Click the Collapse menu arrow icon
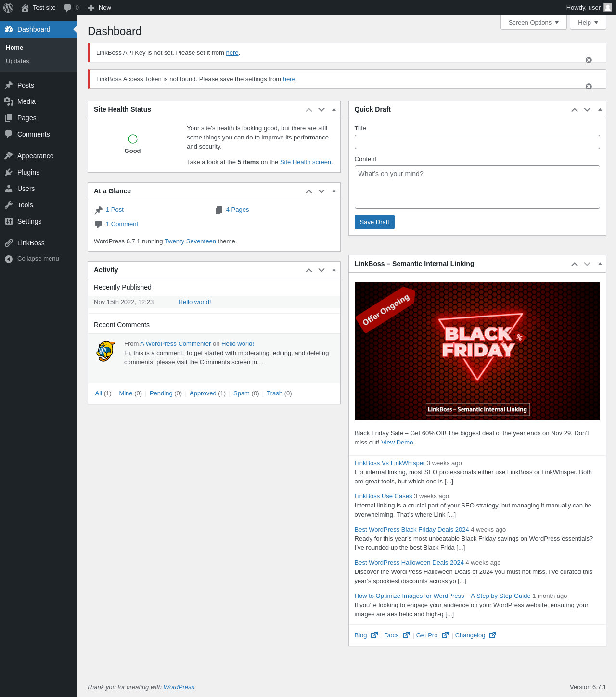This screenshot has height=697, width=616. 9,259
